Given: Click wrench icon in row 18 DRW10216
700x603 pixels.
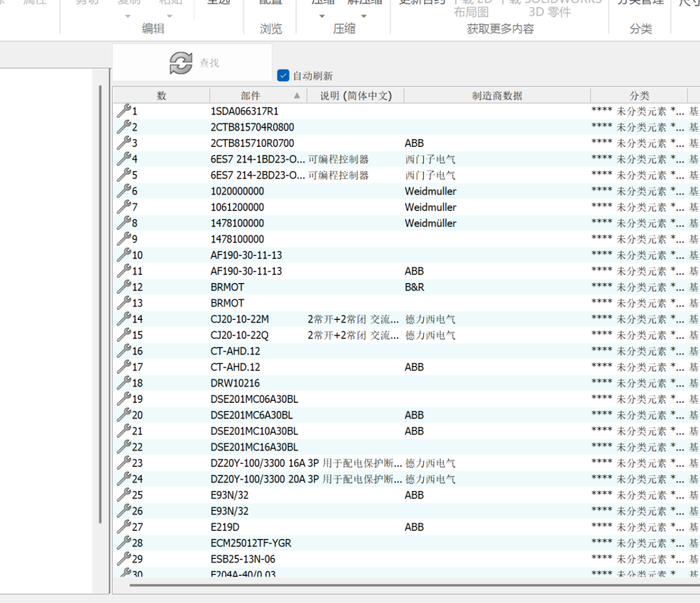Looking at the screenshot, I should (123, 382).
